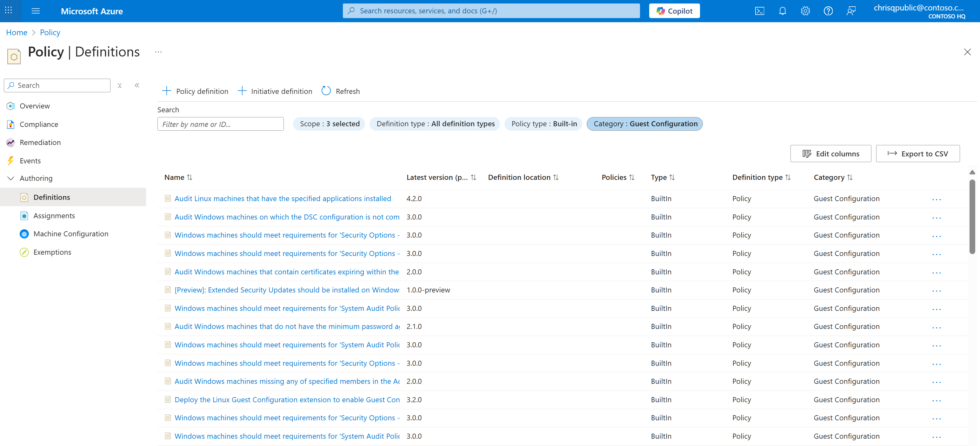The image size is (980, 446).
Task: Open the notifications bell
Action: [x=782, y=11]
